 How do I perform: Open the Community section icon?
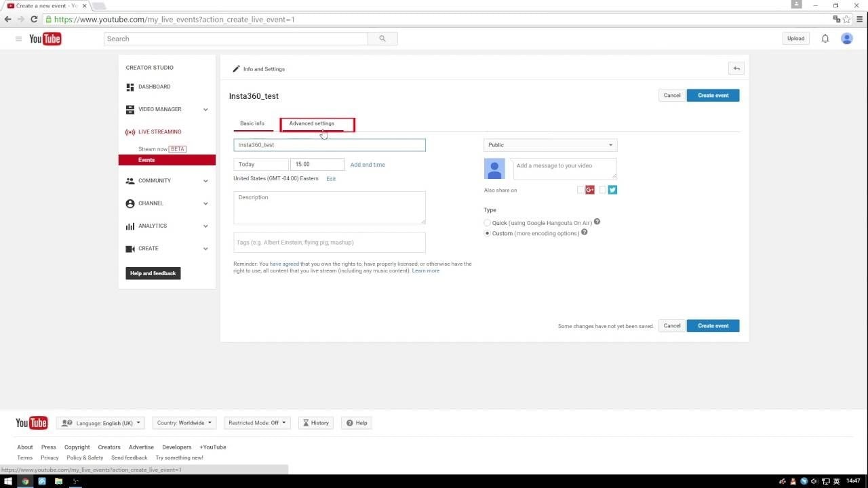tap(130, 181)
